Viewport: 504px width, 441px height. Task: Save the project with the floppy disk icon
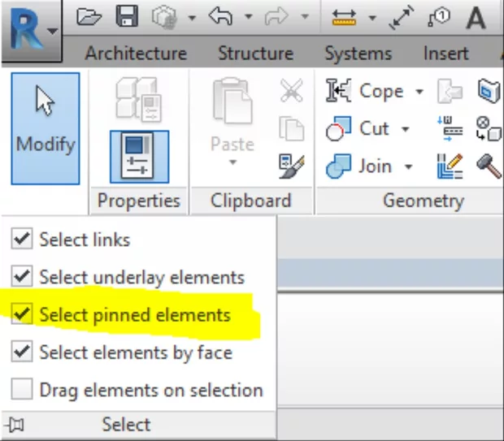click(127, 15)
